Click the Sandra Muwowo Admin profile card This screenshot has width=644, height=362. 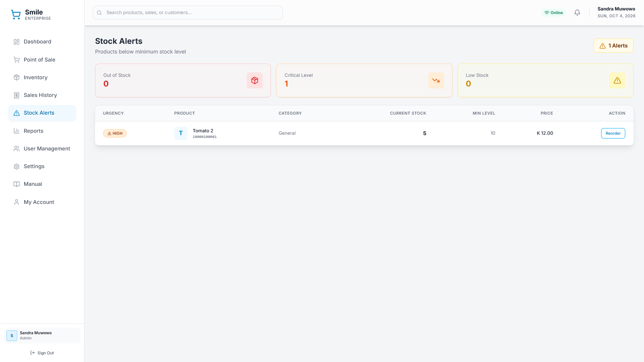(x=42, y=335)
